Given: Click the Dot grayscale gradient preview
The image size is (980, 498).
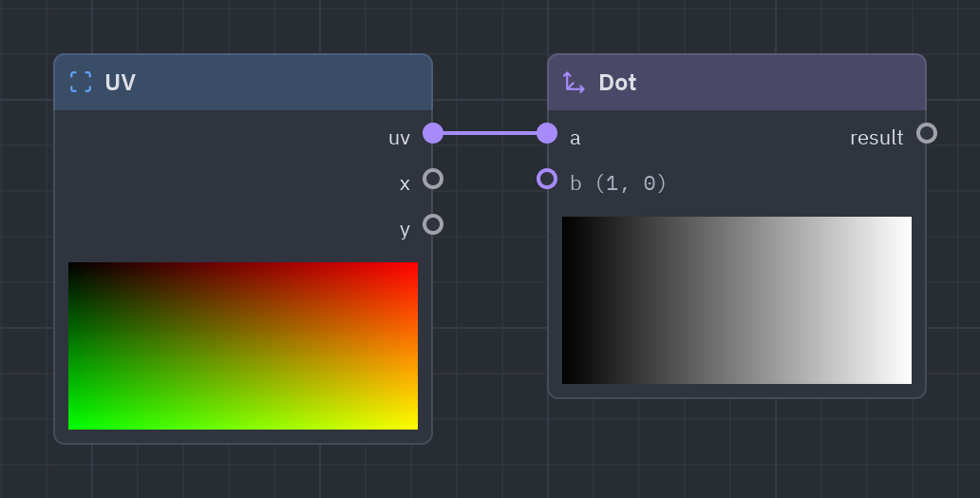Looking at the screenshot, I should click(x=737, y=300).
